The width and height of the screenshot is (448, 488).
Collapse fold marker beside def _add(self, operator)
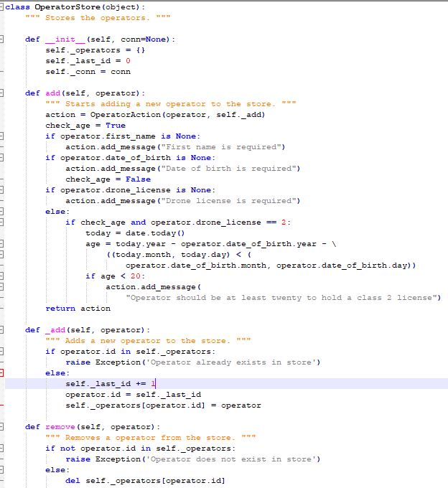pyautogui.click(x=1, y=330)
